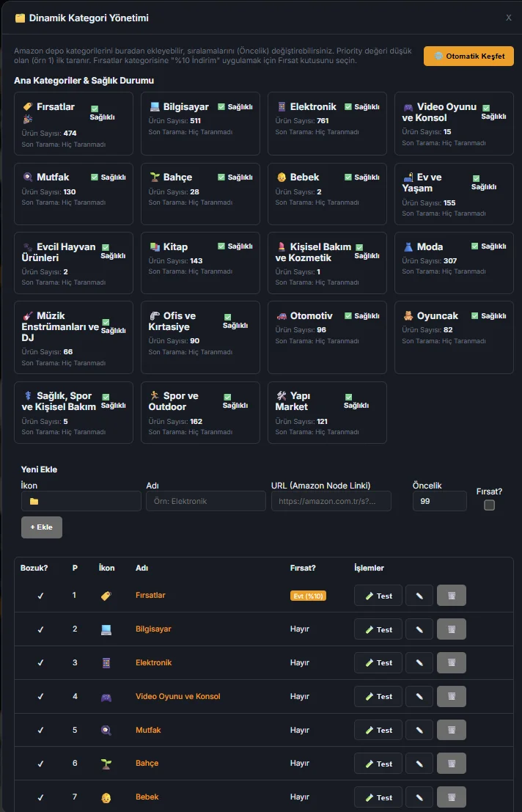This screenshot has height=812, width=522.
Task: Focus the Adı input field
Action: pyautogui.click(x=206, y=501)
